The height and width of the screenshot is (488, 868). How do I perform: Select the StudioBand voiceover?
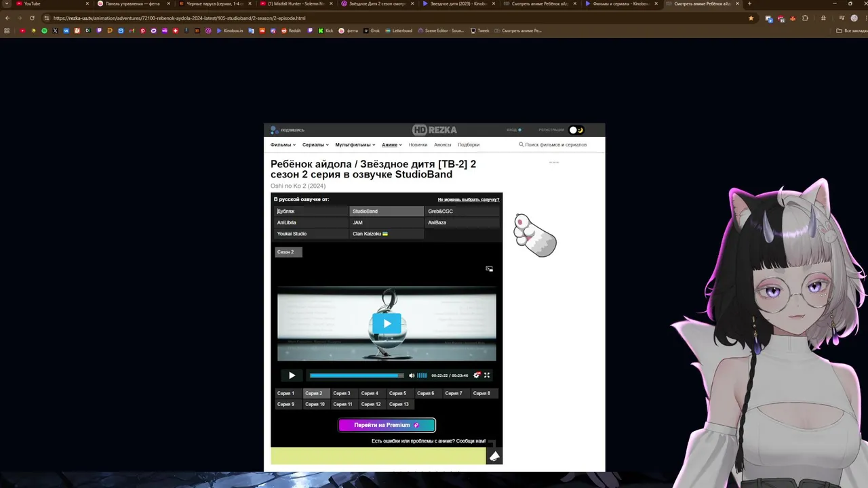click(387, 211)
